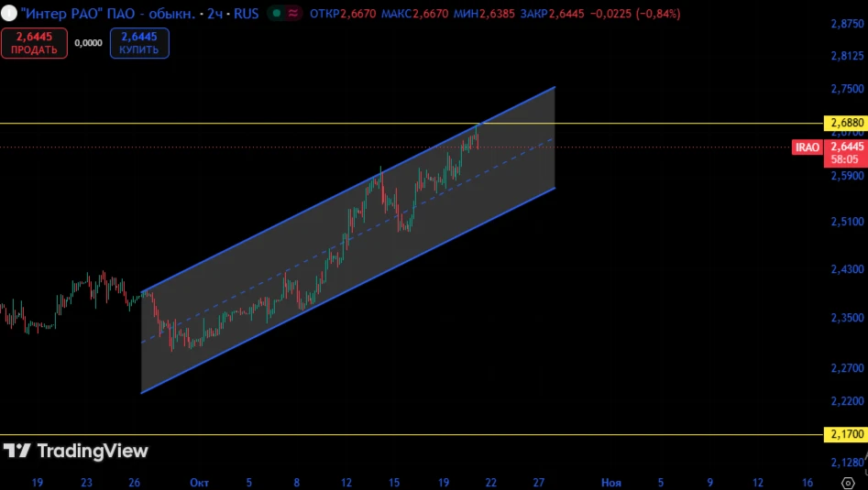The width and height of the screenshot is (868, 490).
Task: Click the ПРОДАТЬ sell button
Action: click(34, 43)
